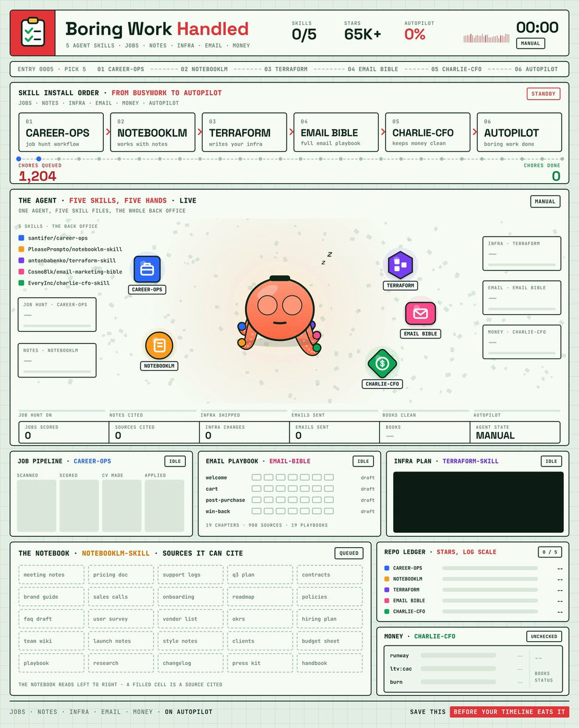This screenshot has height=728, width=579.
Task: Click the pink dot beside CosmoBlk/email-marketing-bible
Action: [x=21, y=272]
